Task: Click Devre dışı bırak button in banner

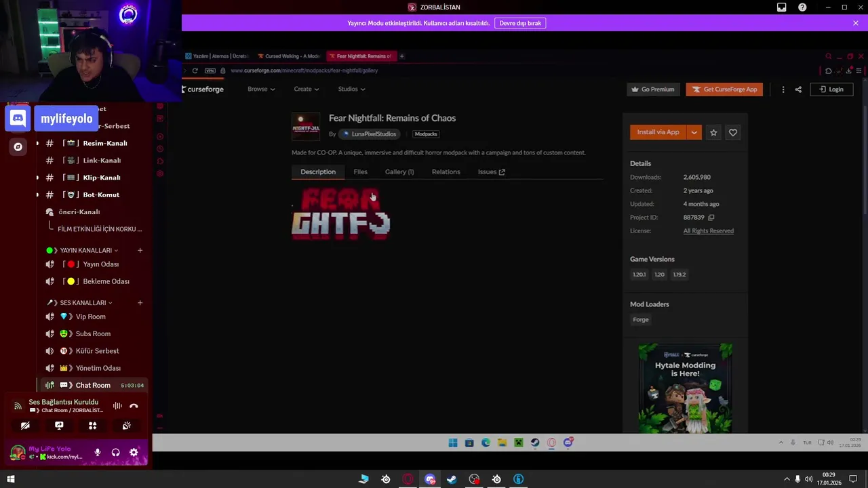Action: (x=520, y=23)
